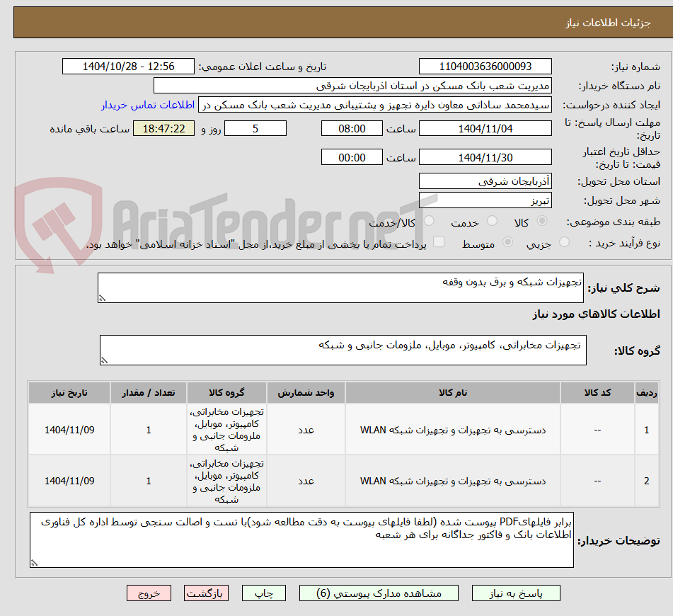This screenshot has height=616, width=673.
Task: Click the شماره نیاز field 1104003636000093
Action: click(485, 67)
